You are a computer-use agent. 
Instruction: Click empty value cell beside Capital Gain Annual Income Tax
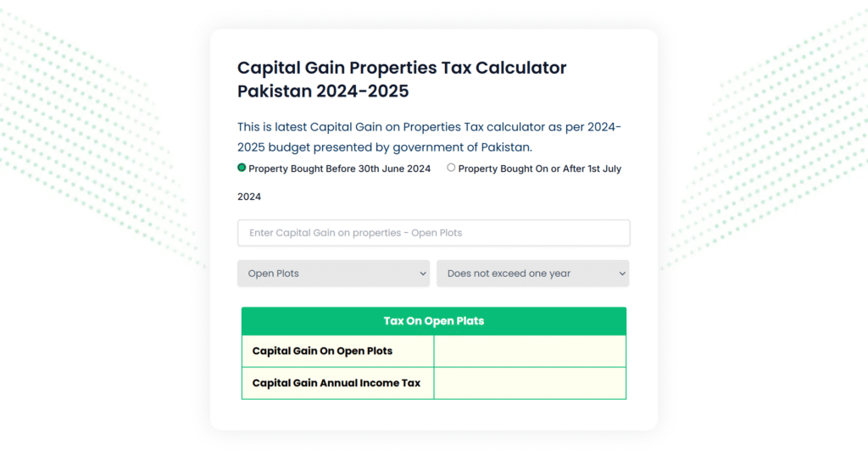530,383
